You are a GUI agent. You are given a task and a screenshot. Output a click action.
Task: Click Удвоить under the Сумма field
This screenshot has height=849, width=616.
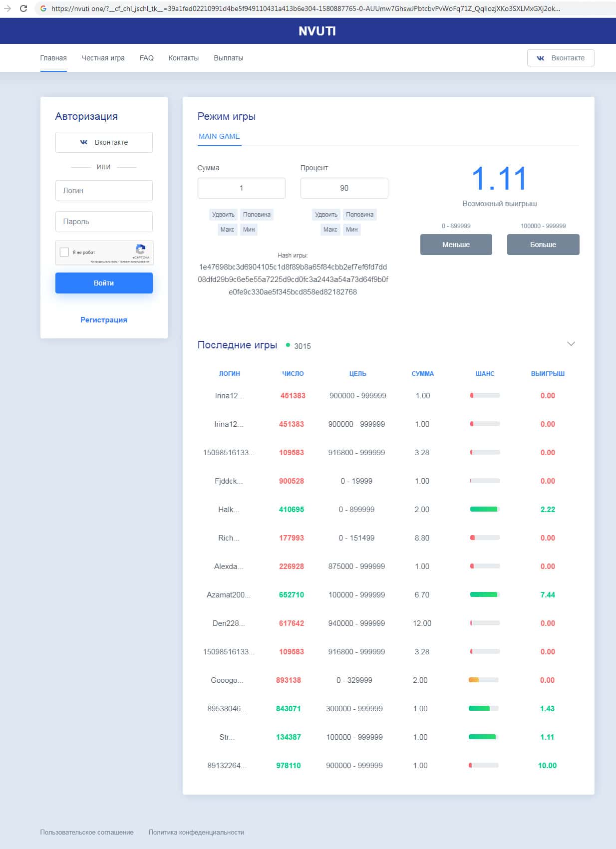click(223, 215)
